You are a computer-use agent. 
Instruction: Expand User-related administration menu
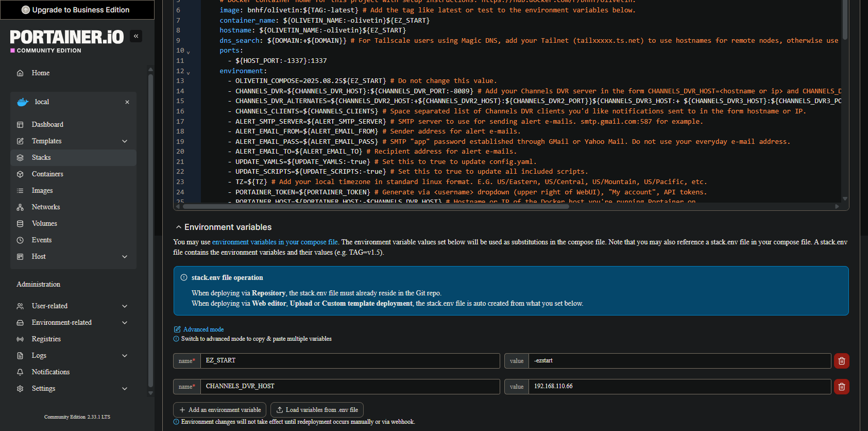pyautogui.click(x=125, y=306)
